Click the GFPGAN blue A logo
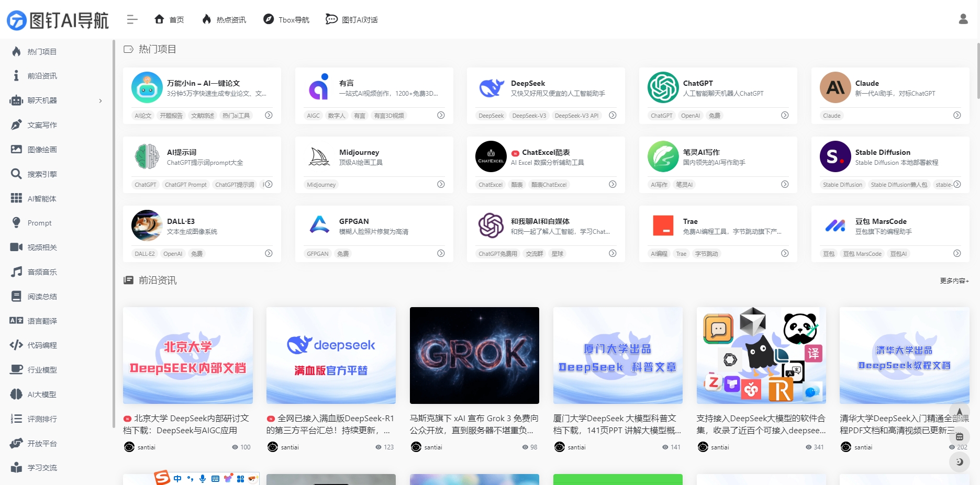 319,225
